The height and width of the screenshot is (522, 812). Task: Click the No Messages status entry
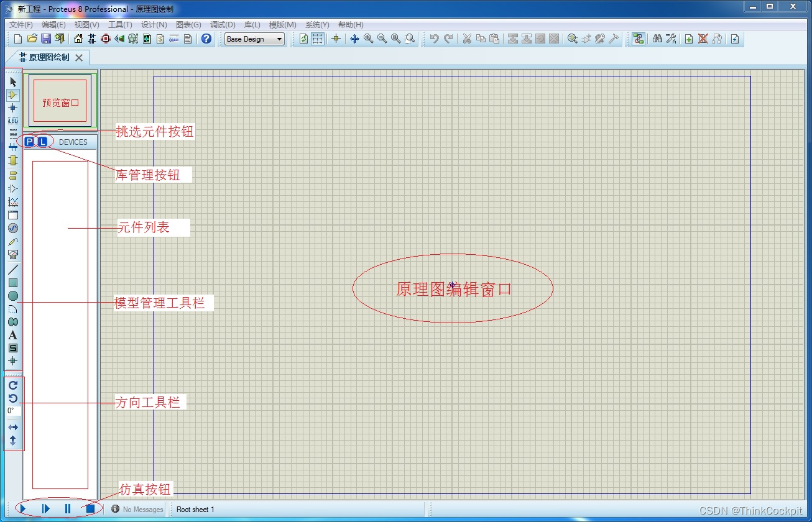[137, 510]
